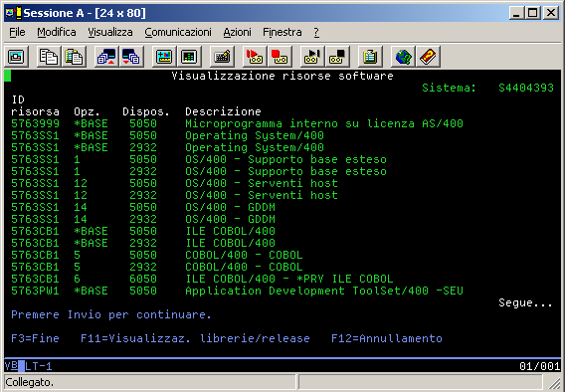Open the Modifica menu
Viewport: 565px width, 392px height.
point(57,32)
